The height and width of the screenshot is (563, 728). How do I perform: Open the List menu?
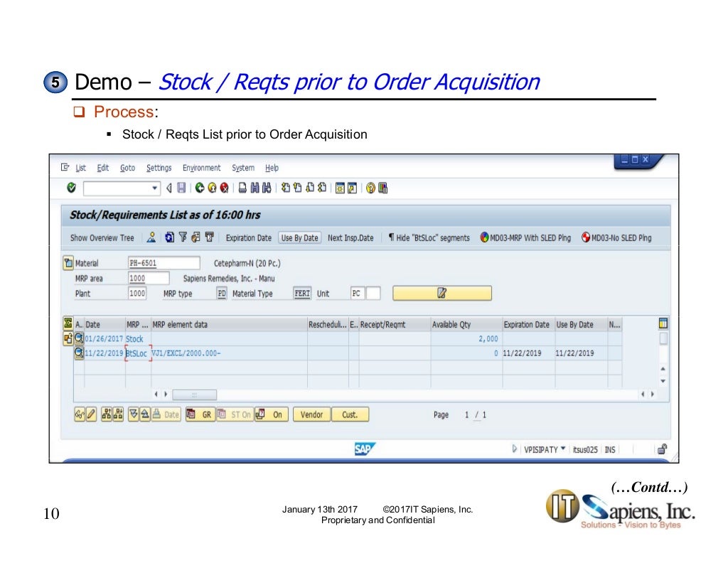[x=81, y=168]
